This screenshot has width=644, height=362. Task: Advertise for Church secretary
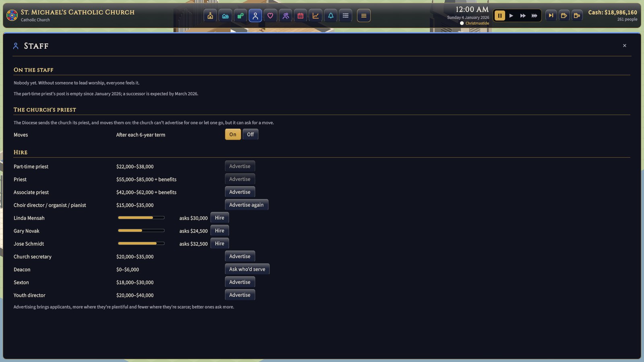click(x=240, y=256)
